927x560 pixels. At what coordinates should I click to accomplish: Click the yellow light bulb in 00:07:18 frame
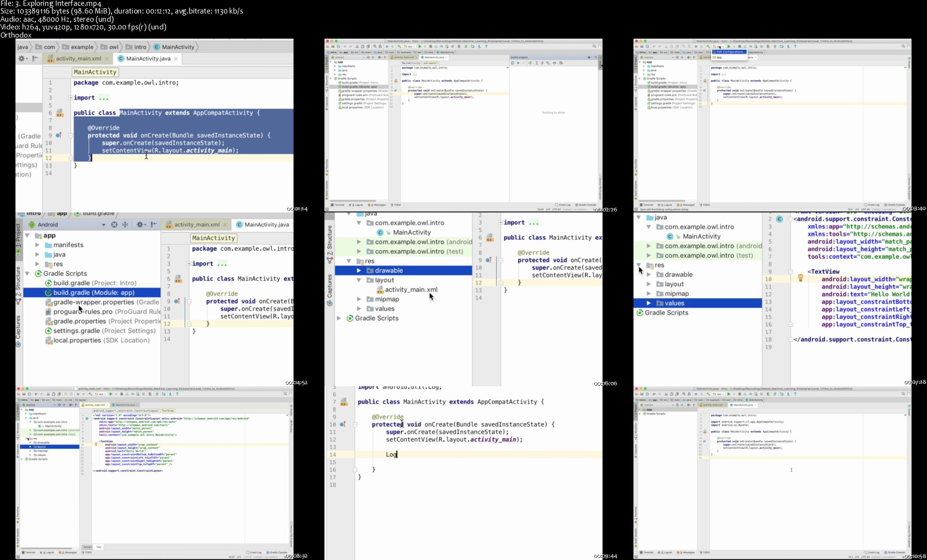click(801, 278)
